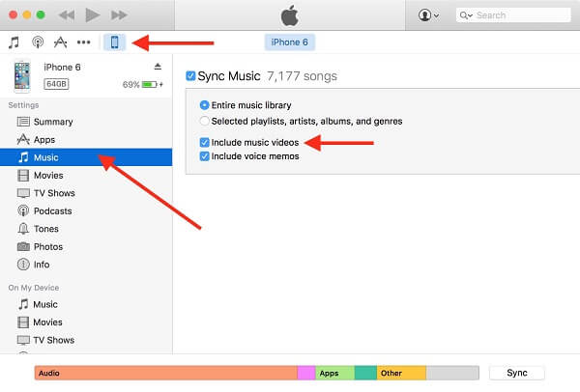The height and width of the screenshot is (392, 580).
Task: Open the Podcasts library icon in toolbar
Action: [x=38, y=42]
